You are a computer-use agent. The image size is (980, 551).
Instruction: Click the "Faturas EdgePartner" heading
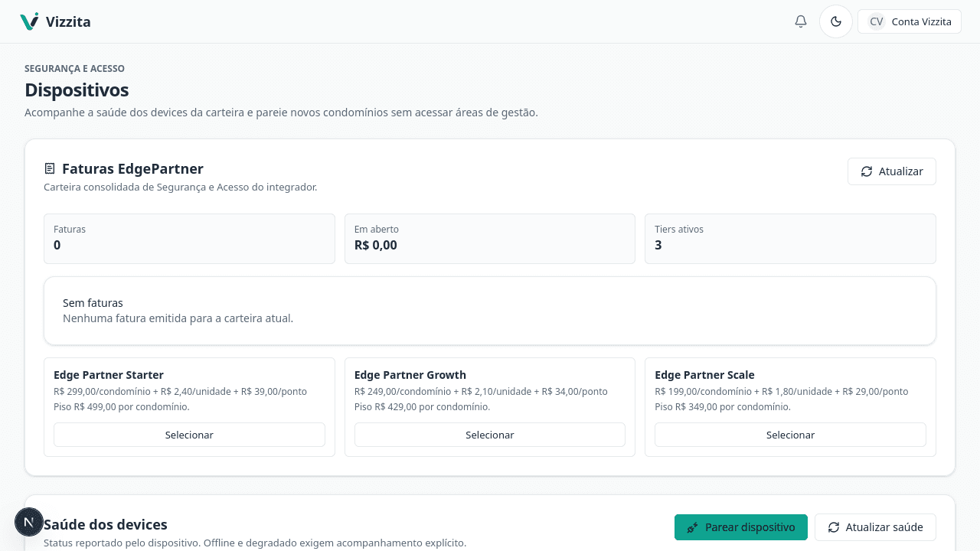132,169
